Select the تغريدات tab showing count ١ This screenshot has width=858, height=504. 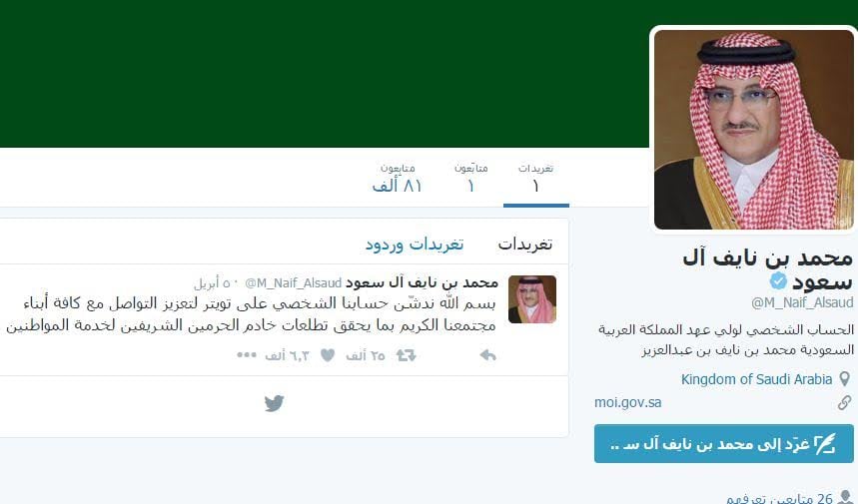[535, 179]
